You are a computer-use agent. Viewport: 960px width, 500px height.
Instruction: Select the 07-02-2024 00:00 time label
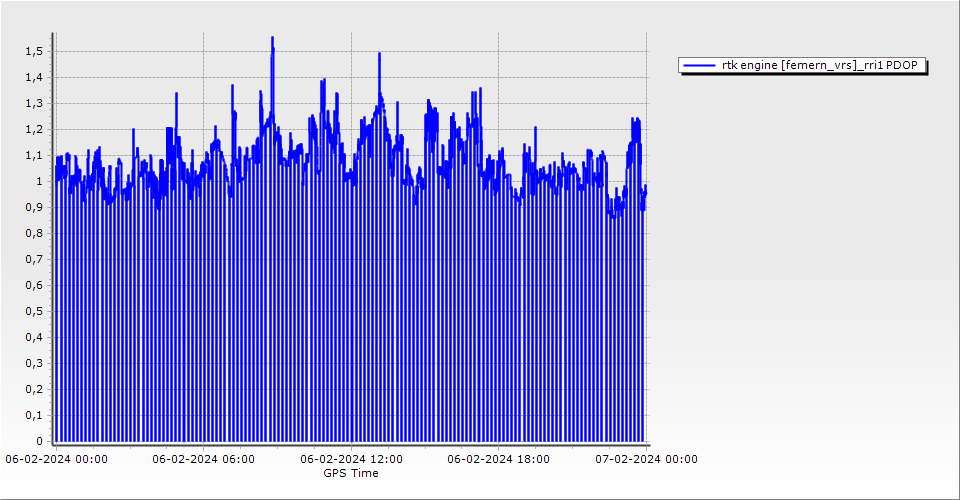coord(645,459)
